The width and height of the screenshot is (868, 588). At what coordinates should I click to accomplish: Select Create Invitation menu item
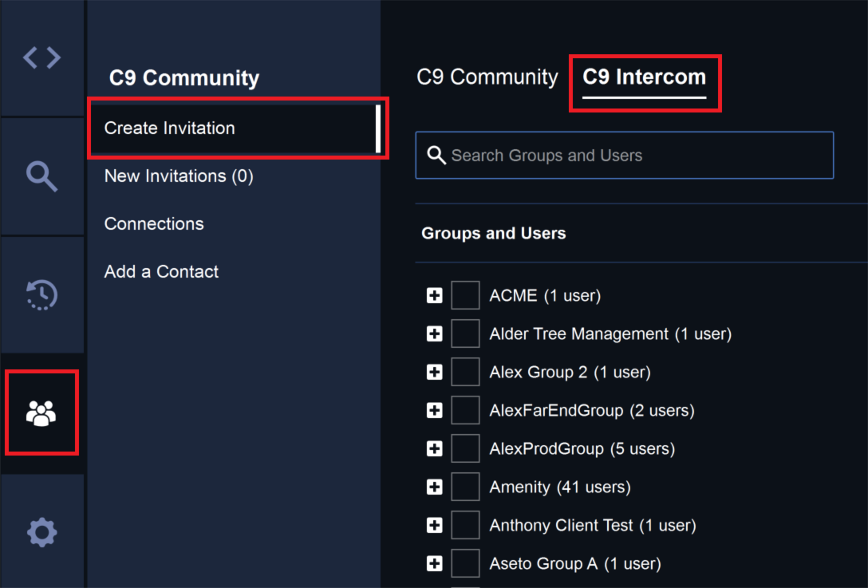coord(236,128)
